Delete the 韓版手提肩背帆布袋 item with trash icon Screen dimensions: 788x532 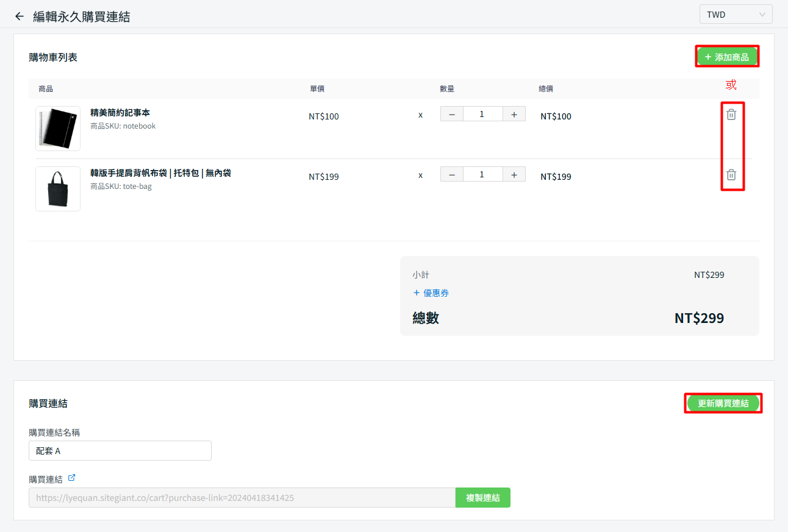(731, 175)
